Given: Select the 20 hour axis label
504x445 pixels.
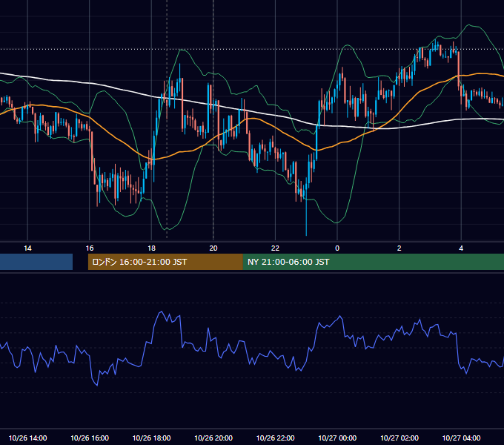Looking at the screenshot, I should click(x=213, y=248).
